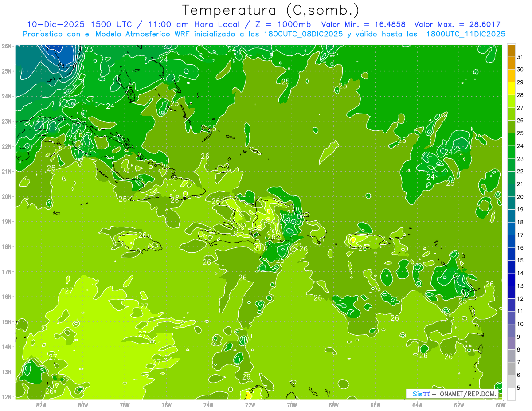This screenshot has height=411, width=532.
Task: Click the '62W' longitude axis label
Action: point(459,405)
